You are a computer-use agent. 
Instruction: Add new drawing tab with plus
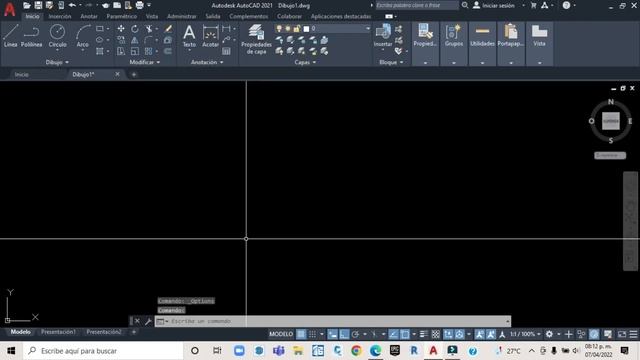tap(133, 75)
